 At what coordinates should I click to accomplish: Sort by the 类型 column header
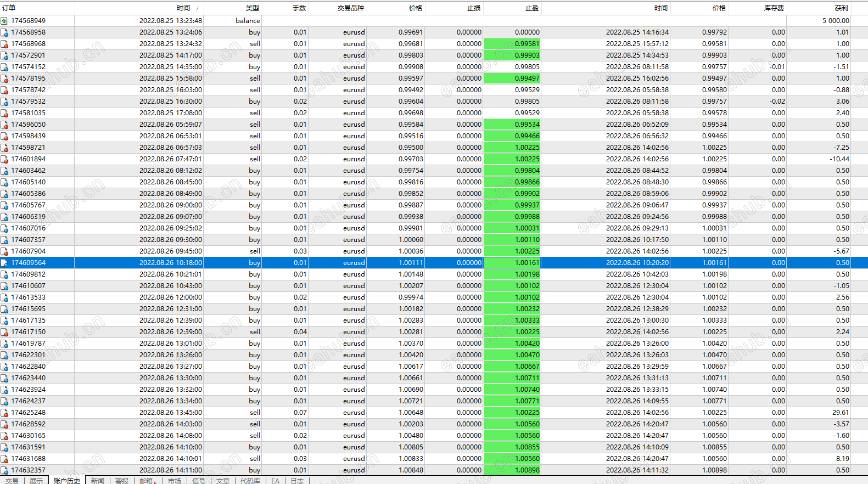233,8
